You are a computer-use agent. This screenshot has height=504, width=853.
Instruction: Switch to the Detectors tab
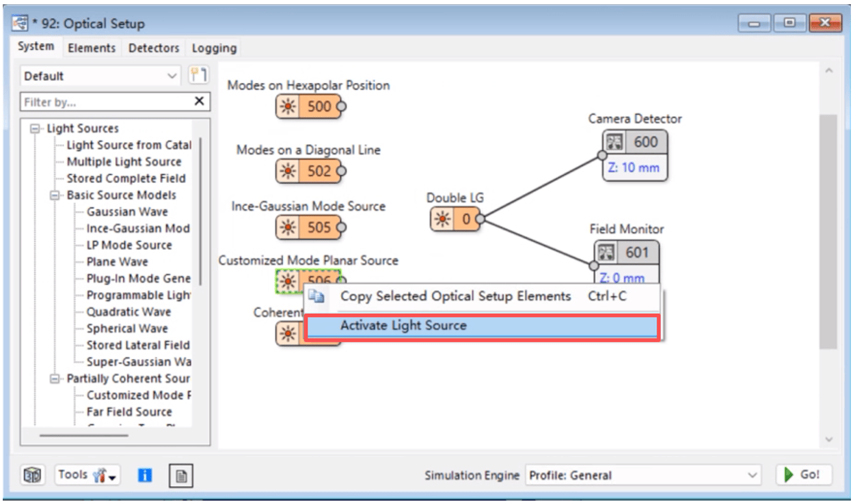point(153,48)
